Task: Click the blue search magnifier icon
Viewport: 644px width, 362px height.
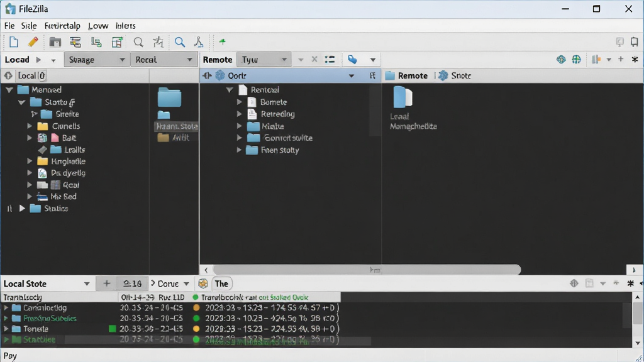Action: (x=179, y=42)
